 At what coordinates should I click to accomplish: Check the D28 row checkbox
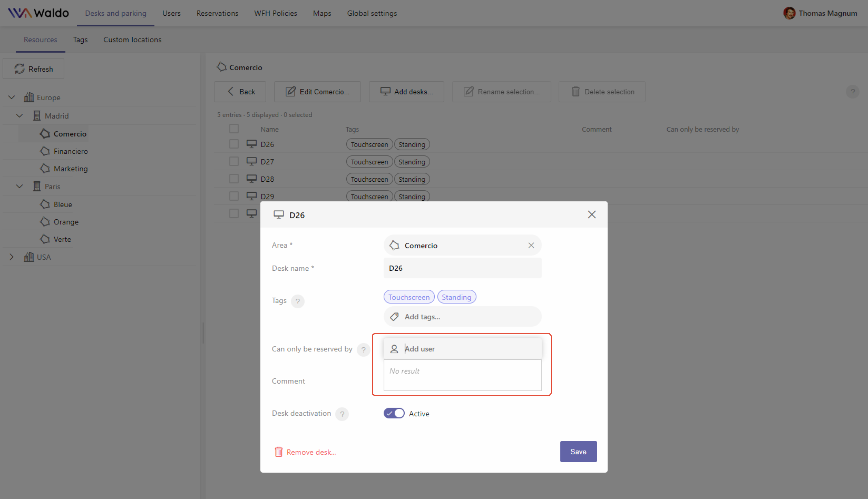[x=234, y=179]
